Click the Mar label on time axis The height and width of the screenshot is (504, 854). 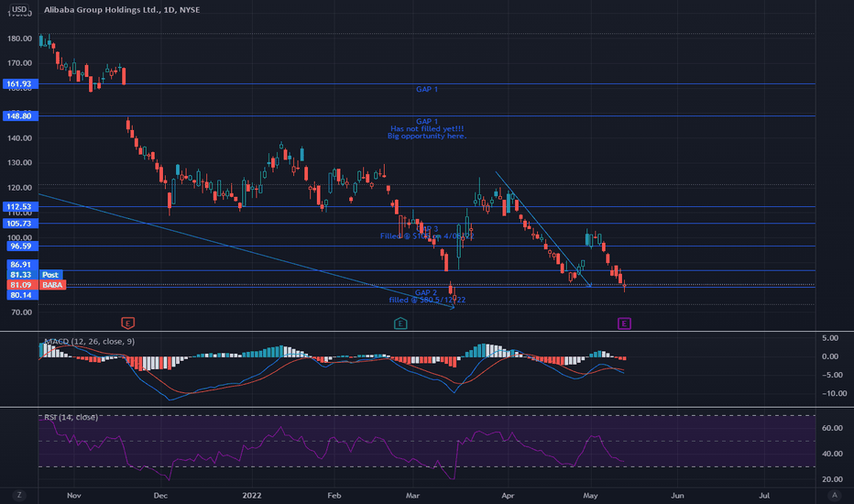pyautogui.click(x=413, y=495)
